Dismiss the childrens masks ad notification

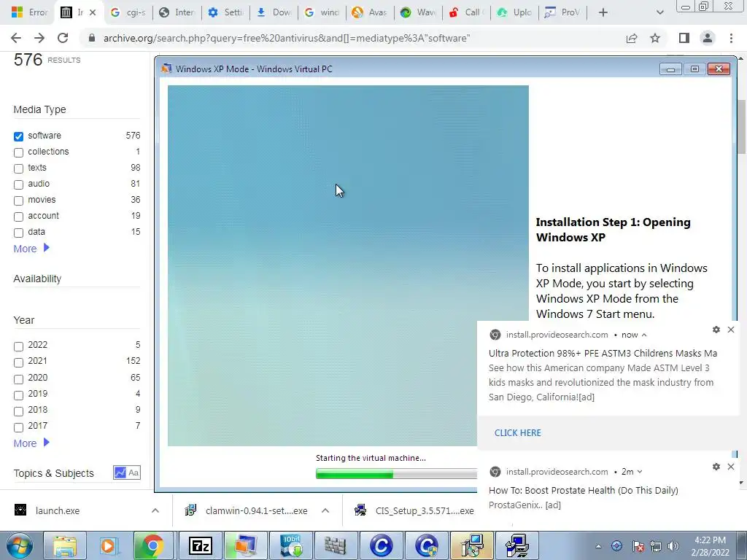[x=731, y=330]
